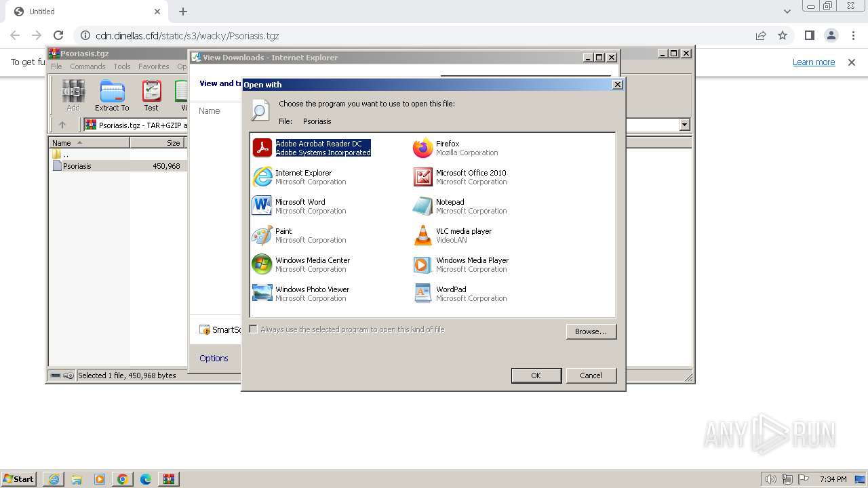Expand WinRAR address path dropdown

[x=684, y=125]
